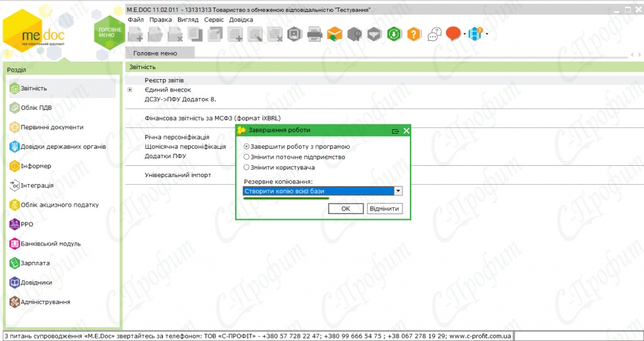Open Фінансова звітність за МСФЗ item
This screenshot has width=644, height=341.
coord(213,118)
